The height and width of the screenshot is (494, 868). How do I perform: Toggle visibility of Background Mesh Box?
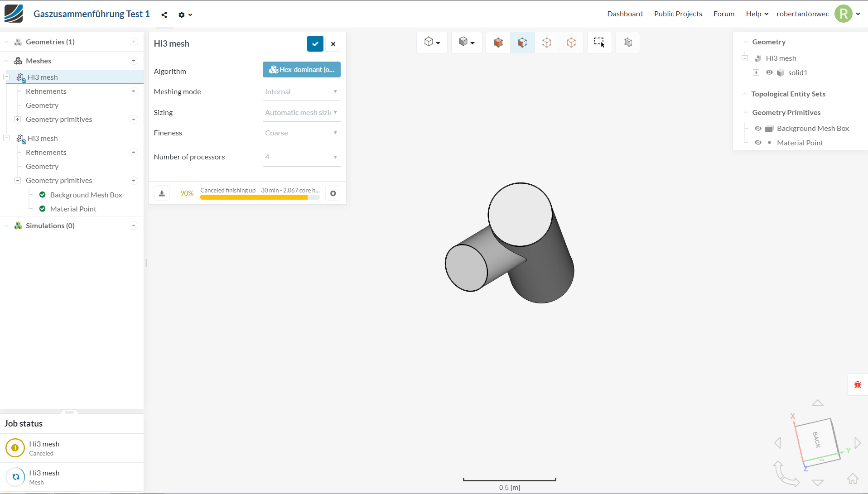point(758,129)
